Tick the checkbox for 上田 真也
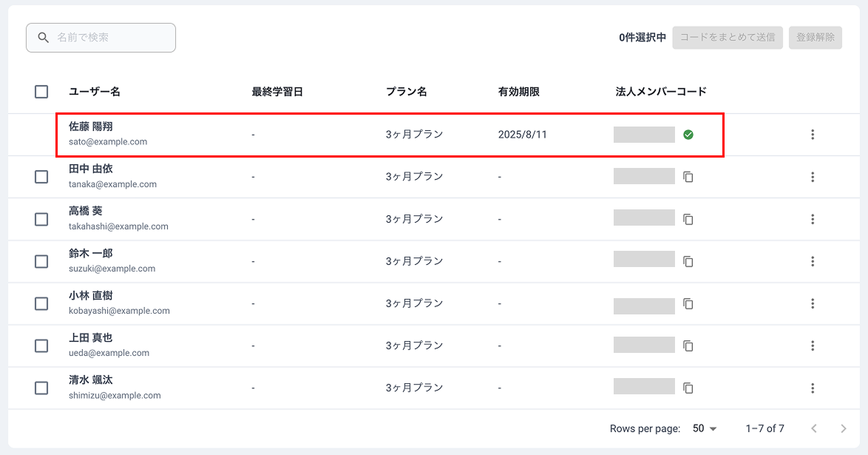The width and height of the screenshot is (868, 455). tap(41, 346)
